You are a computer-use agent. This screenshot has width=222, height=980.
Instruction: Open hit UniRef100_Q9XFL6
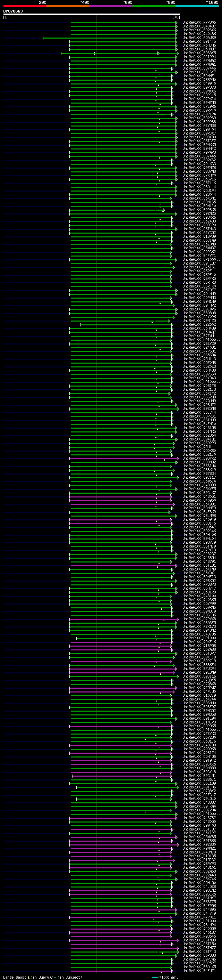[x=199, y=642]
